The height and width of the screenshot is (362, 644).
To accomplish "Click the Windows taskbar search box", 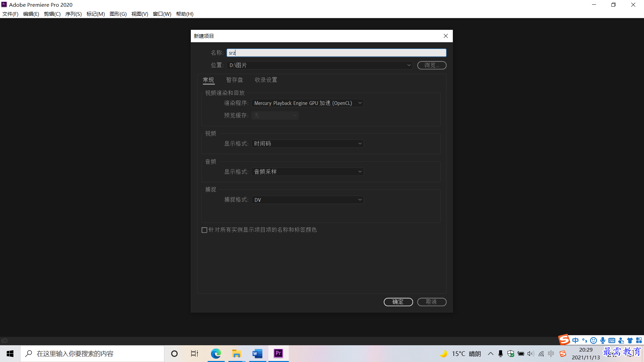I will (x=92, y=354).
